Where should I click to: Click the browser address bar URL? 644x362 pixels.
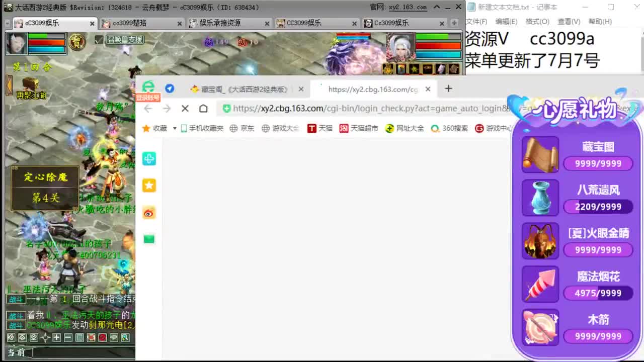click(x=371, y=108)
